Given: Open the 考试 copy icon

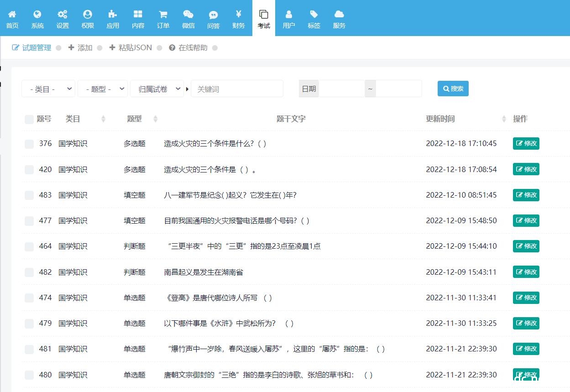Looking at the screenshot, I should 264,15.
